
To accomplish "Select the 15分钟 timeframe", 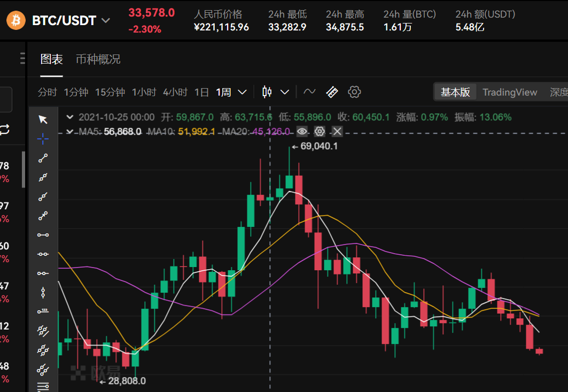I will click(x=110, y=92).
